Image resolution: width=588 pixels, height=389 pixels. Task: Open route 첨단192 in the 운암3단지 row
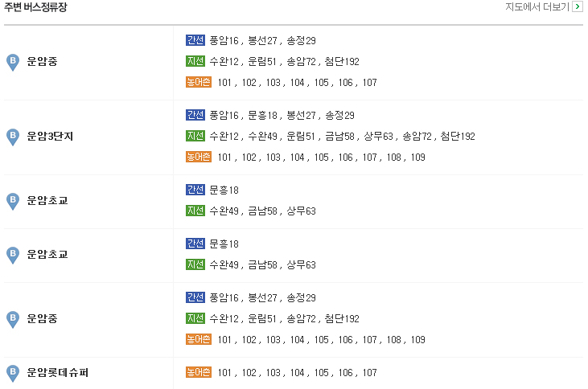click(458, 137)
